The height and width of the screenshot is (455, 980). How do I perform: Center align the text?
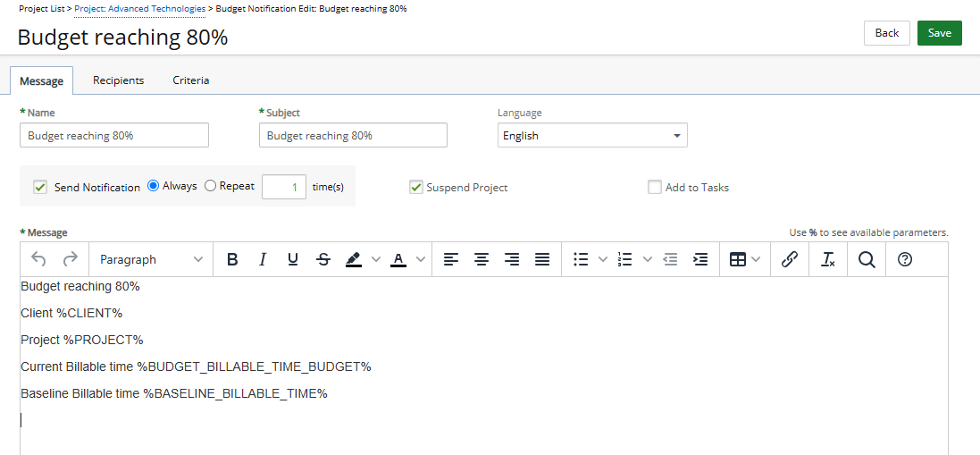(482, 259)
